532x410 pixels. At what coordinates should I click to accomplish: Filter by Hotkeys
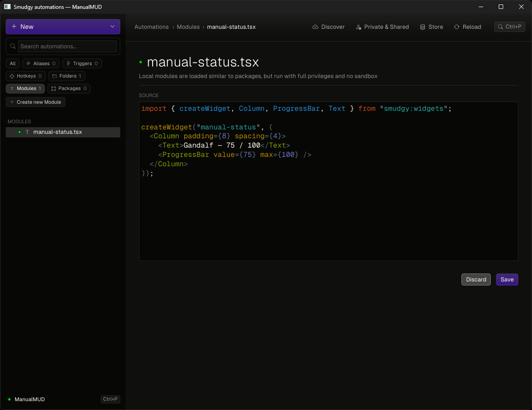pyautogui.click(x=26, y=76)
